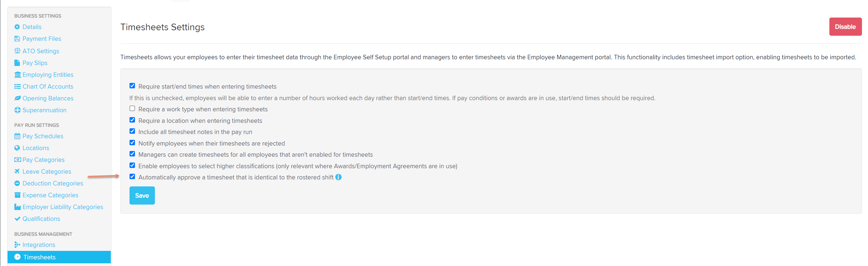
Task: Click the auto-approve rostered shift info icon
Action: tap(339, 177)
